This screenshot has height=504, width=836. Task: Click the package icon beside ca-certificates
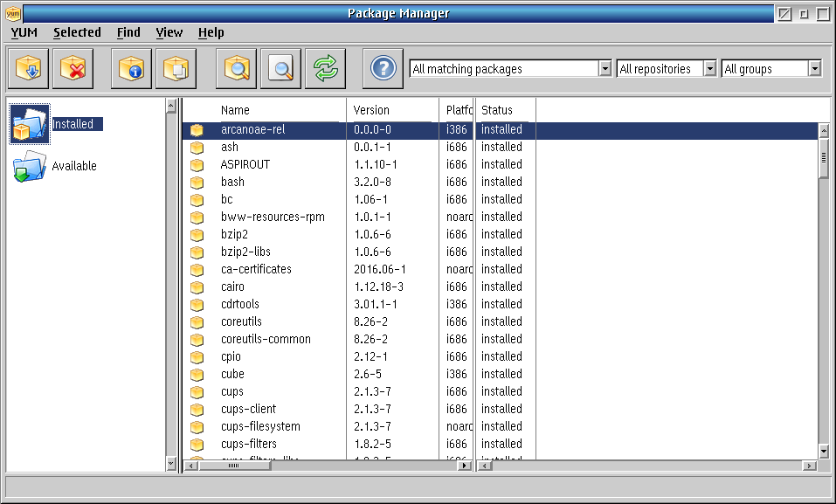coord(197,270)
